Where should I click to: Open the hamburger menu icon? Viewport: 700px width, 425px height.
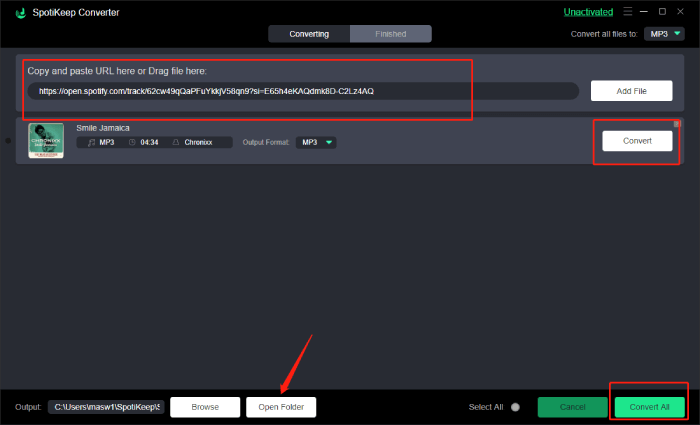coord(625,13)
